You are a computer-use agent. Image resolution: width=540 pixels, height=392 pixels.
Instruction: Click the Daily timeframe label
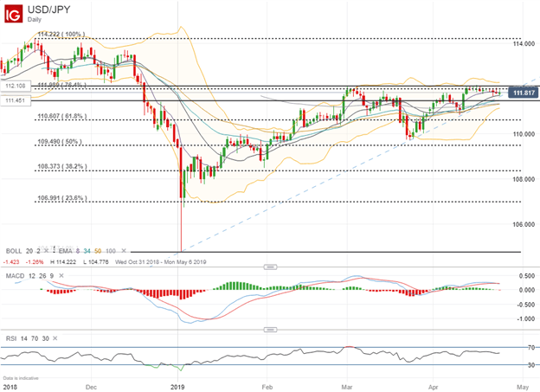click(35, 20)
